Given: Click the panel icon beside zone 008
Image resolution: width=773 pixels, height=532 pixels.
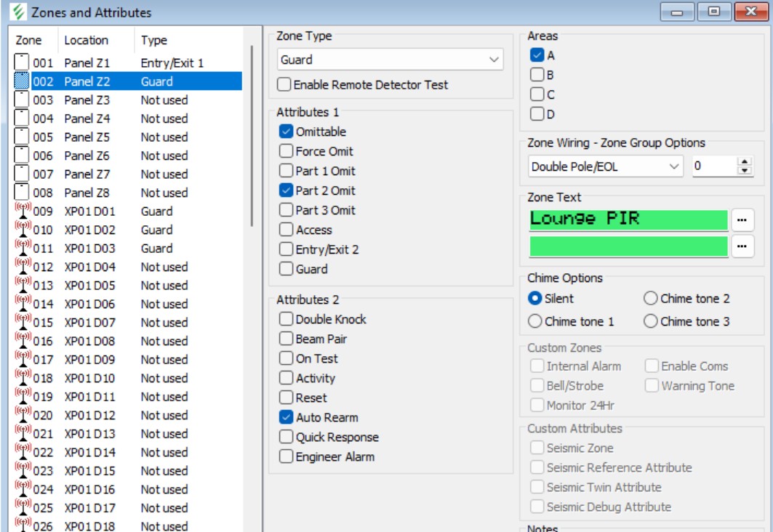Looking at the screenshot, I should (x=22, y=193).
